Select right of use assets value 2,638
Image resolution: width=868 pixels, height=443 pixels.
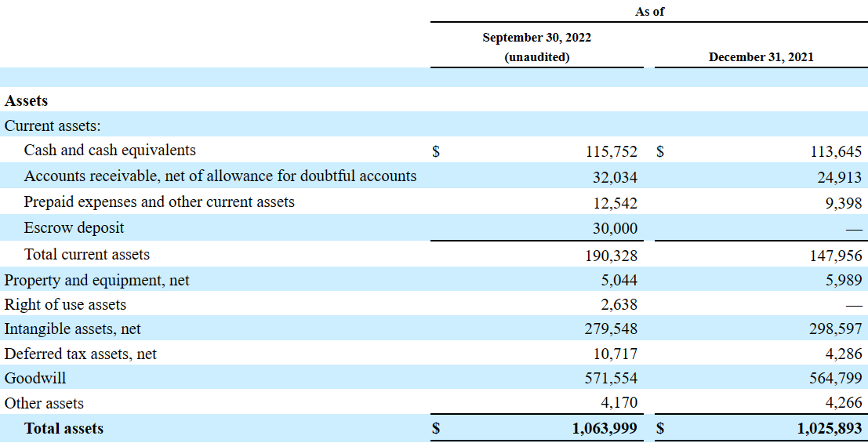pos(619,304)
